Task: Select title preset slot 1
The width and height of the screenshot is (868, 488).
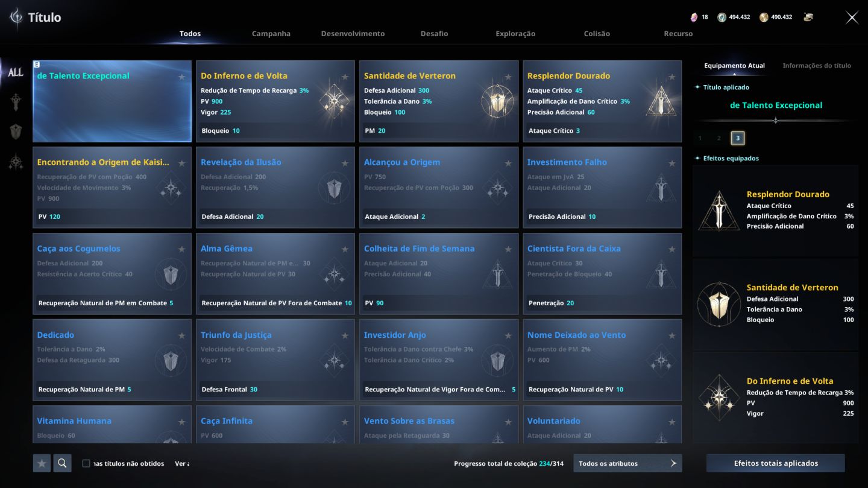Action: coord(700,138)
